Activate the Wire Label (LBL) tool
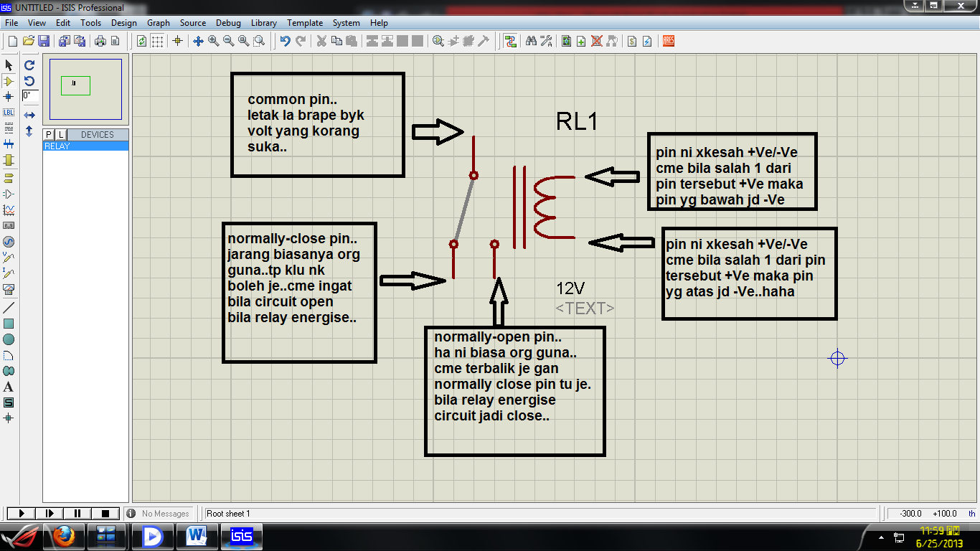The height and width of the screenshot is (551, 980). tap(9, 113)
